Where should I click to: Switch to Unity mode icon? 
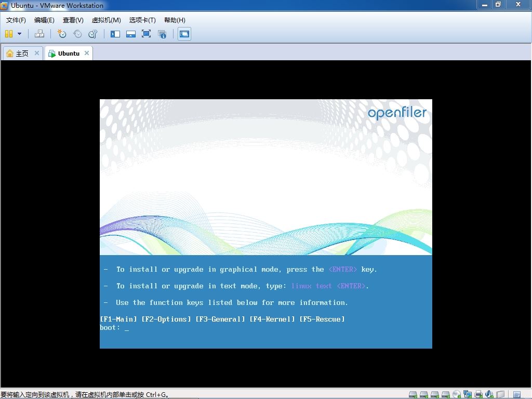coord(162,34)
